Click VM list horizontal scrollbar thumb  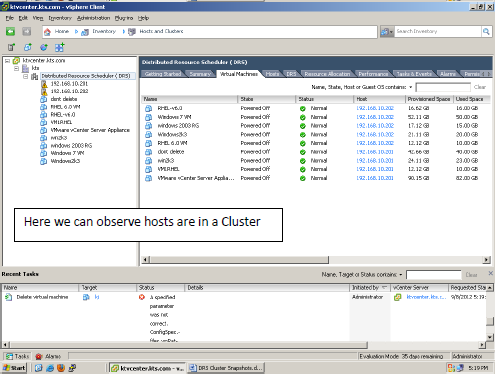pyautogui.click(x=239, y=260)
